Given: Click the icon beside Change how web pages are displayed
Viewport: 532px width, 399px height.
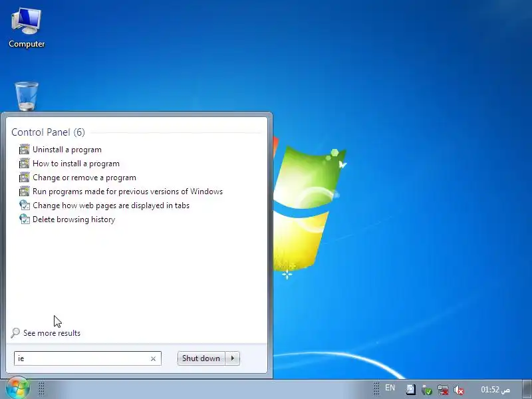Looking at the screenshot, I should tap(25, 205).
